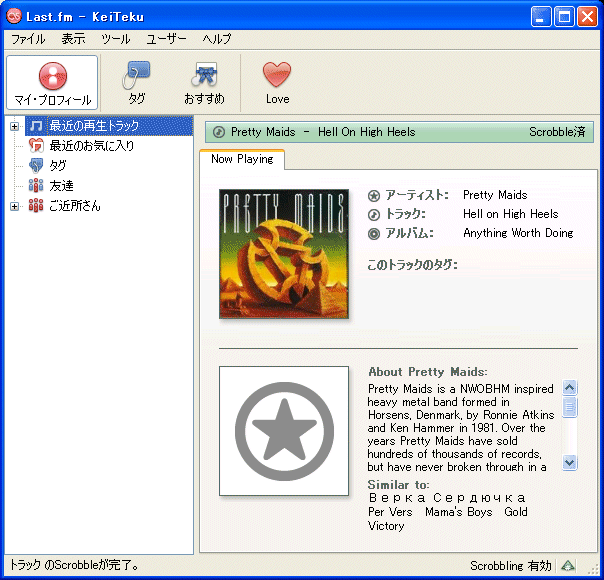Expand the 最近の再生トラック tree node

[14, 126]
